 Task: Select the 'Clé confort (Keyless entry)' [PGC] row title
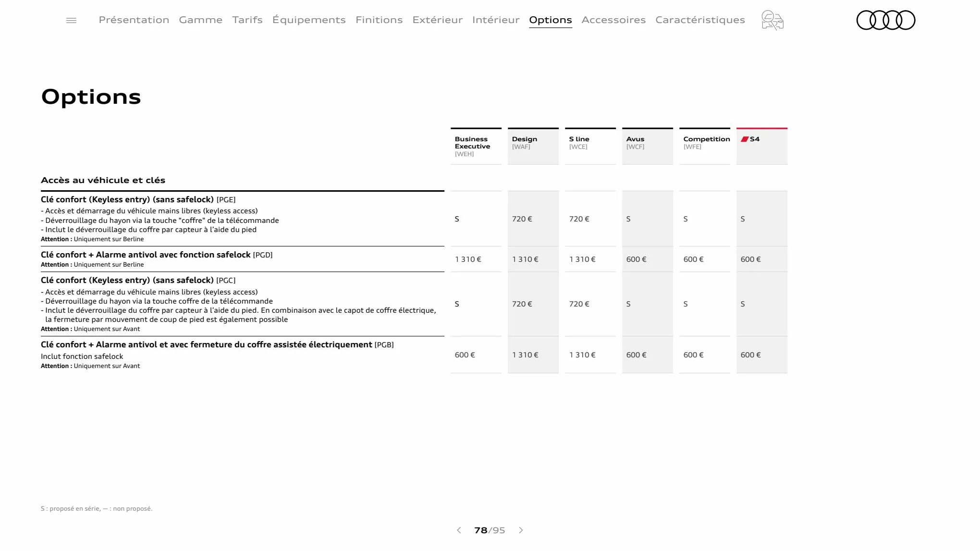pos(138,280)
